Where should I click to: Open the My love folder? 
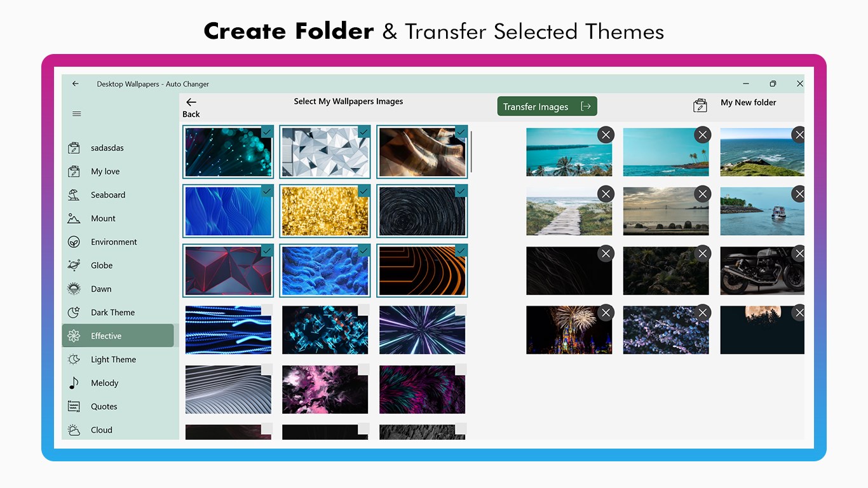coord(105,172)
